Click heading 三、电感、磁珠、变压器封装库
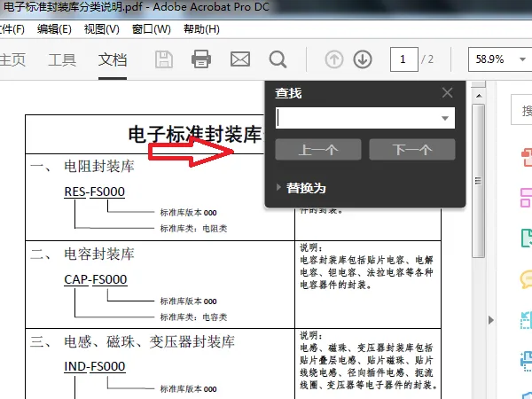 point(133,341)
